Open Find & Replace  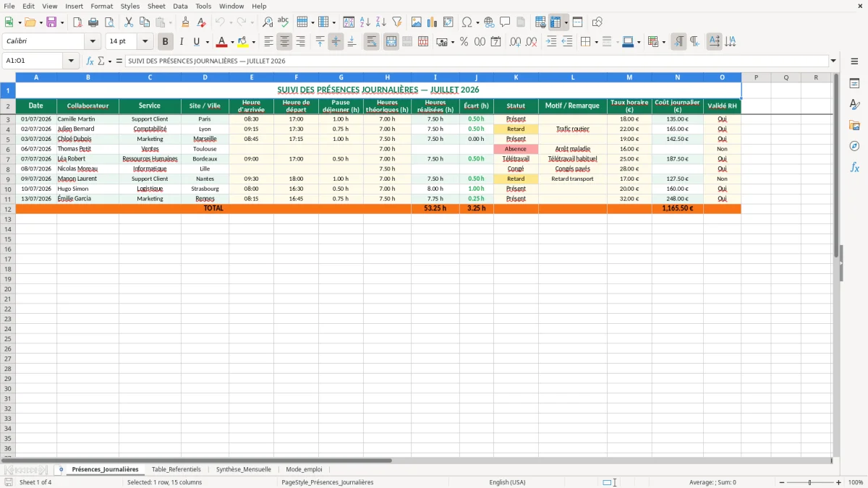pos(268,22)
